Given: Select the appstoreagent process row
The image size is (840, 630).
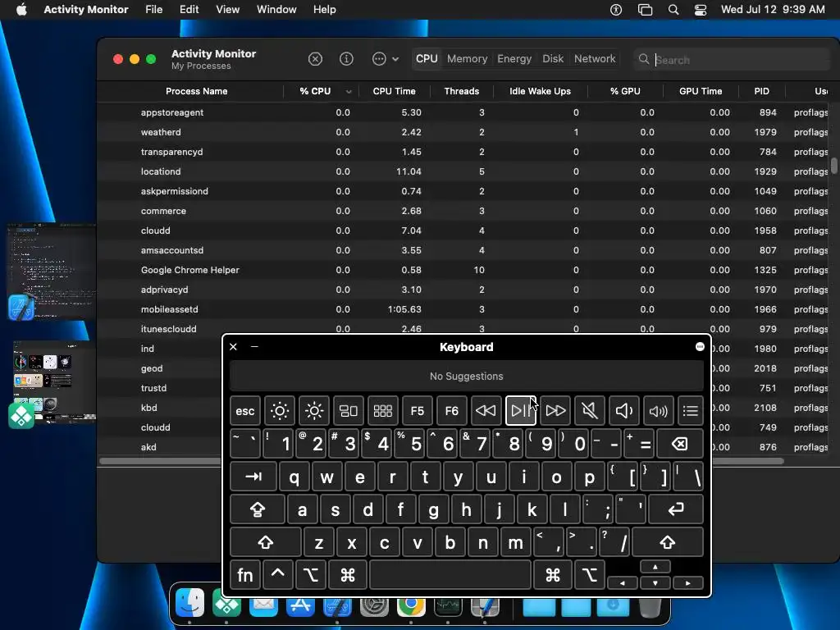Looking at the screenshot, I should point(463,112).
